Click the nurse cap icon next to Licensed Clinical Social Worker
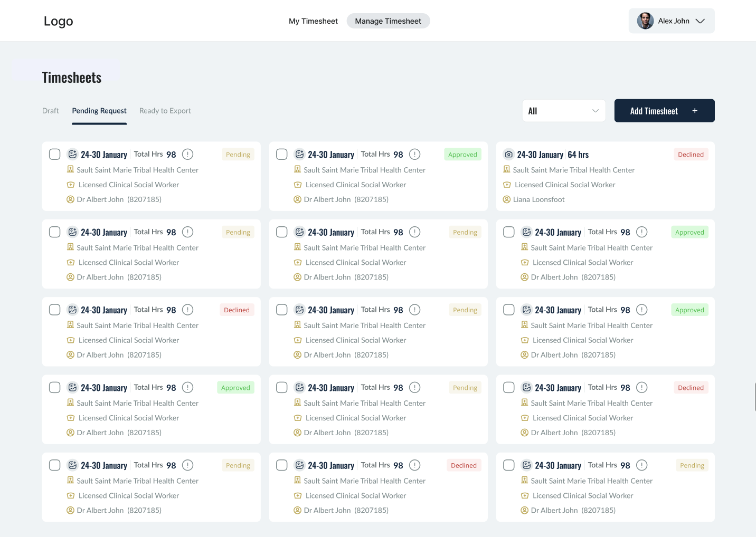This screenshot has width=756, height=537. pos(71,184)
